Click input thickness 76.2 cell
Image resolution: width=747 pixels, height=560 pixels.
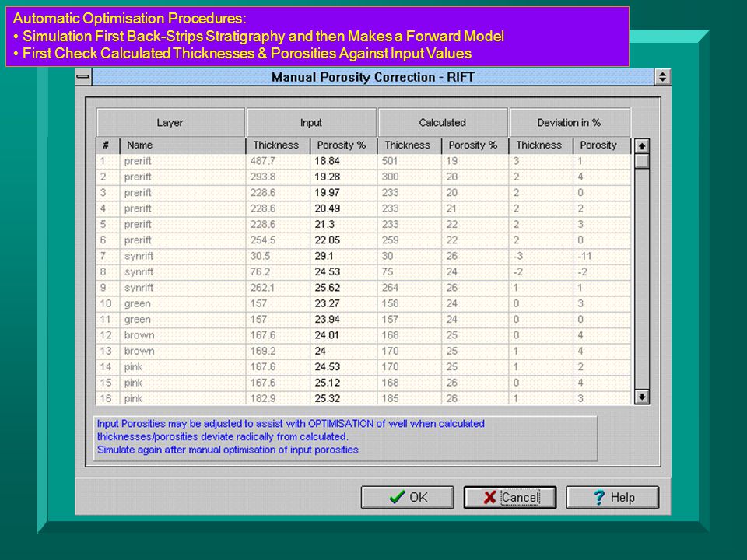pos(279,272)
